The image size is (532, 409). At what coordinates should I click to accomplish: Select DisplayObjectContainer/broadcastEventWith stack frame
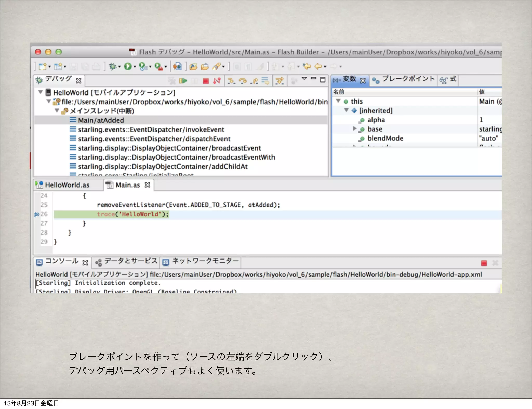tap(181, 157)
